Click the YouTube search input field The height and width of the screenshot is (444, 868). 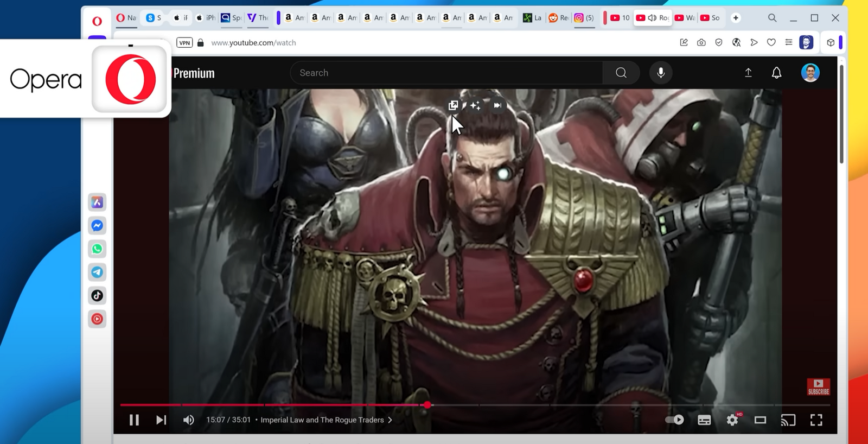tap(446, 73)
